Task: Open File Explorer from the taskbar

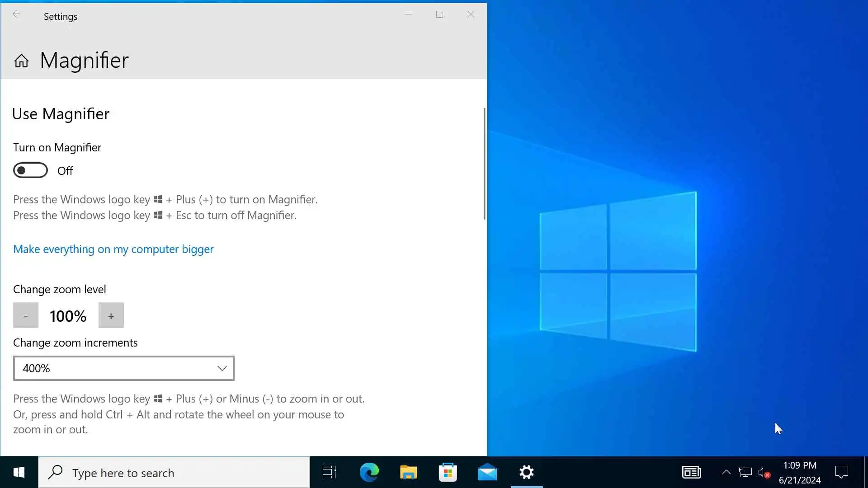Action: 408,472
